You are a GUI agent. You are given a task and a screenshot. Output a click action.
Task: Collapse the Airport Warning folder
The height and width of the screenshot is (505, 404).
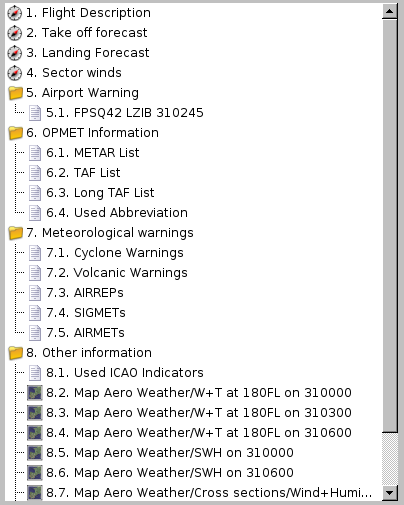coord(15,93)
